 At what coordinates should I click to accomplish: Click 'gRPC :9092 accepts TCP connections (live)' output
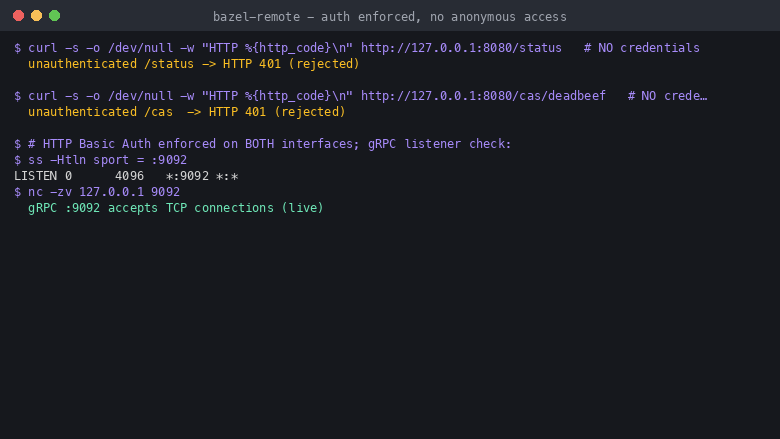click(x=176, y=208)
